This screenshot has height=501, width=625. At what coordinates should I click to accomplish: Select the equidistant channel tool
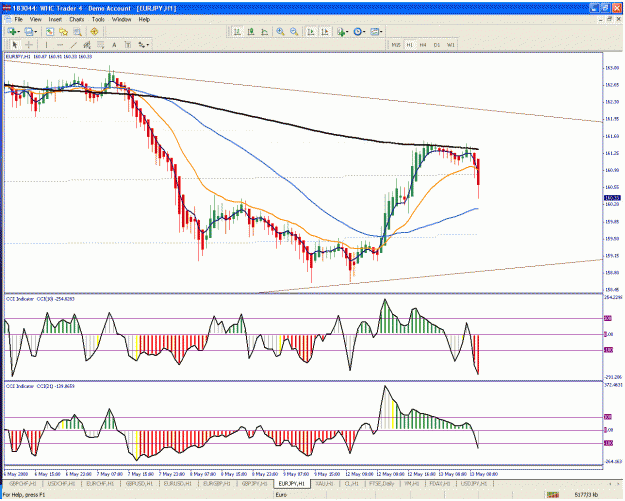click(x=87, y=45)
